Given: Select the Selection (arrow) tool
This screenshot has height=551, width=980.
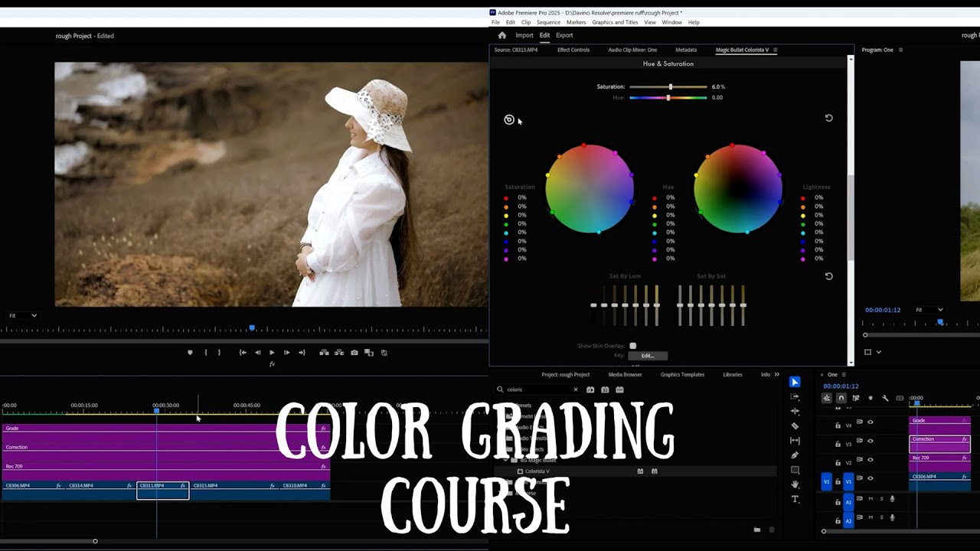Looking at the screenshot, I should [x=795, y=382].
